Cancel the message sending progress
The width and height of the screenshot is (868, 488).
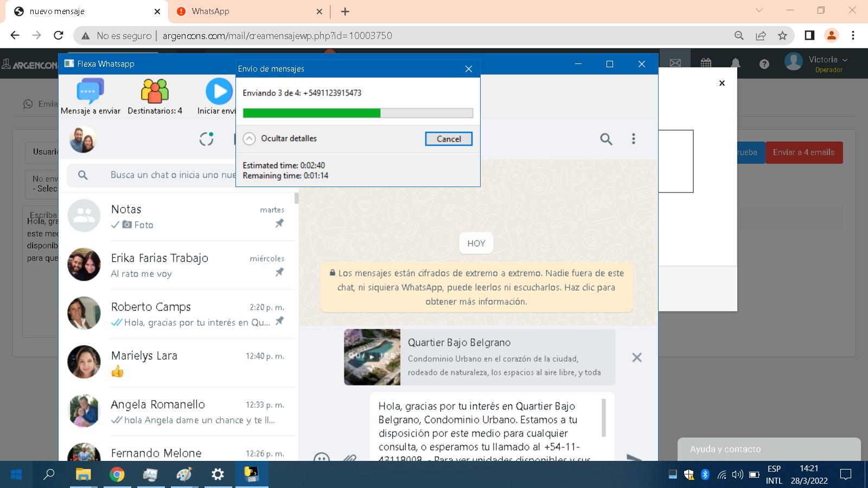(x=449, y=139)
